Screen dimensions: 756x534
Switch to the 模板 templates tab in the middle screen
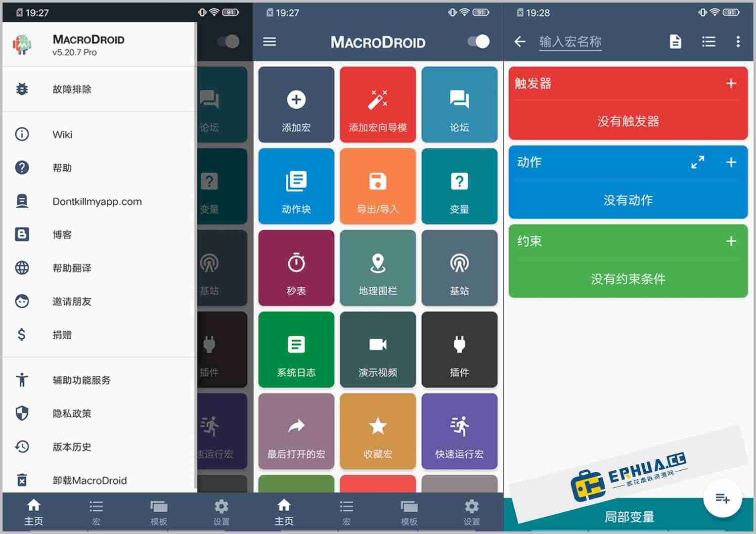[409, 512]
